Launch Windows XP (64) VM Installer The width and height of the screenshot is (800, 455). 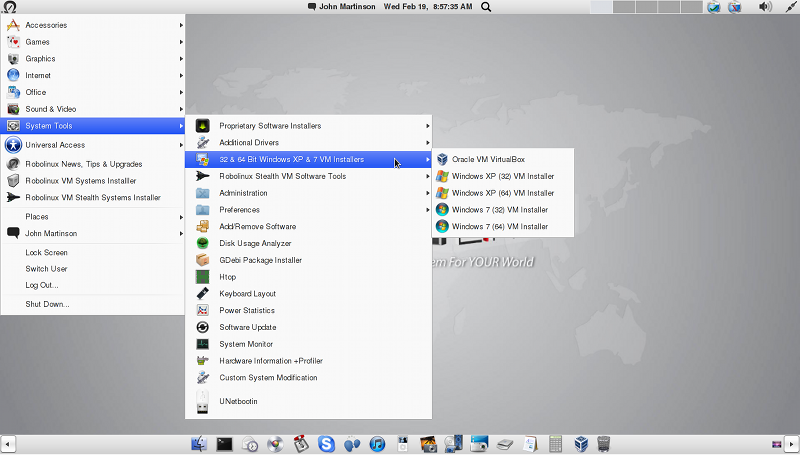point(503,193)
